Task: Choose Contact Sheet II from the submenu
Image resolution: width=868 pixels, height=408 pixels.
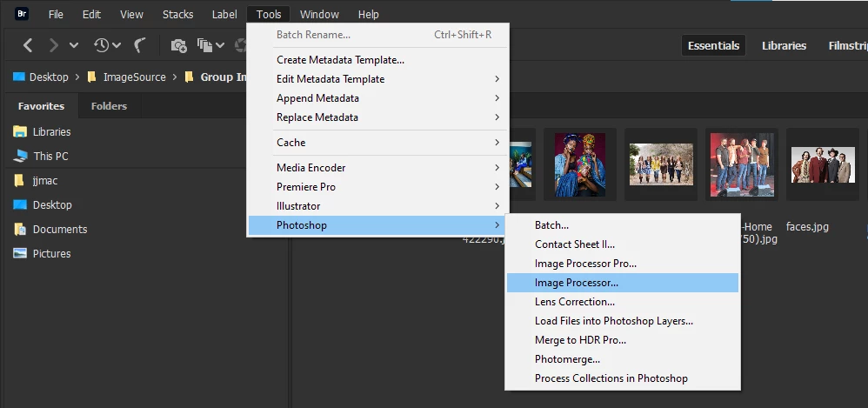Action: tap(623, 244)
